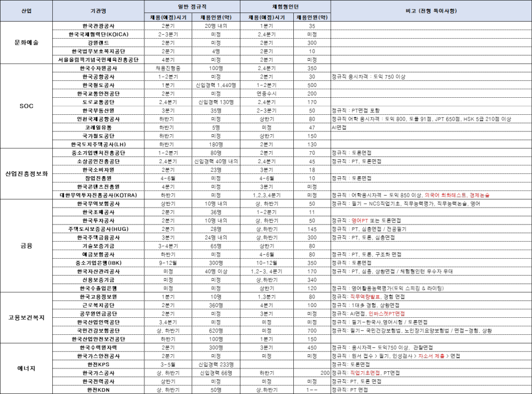Click the 620명 cell
The height and width of the screenshot is (394, 532).
pyautogui.click(x=216, y=330)
